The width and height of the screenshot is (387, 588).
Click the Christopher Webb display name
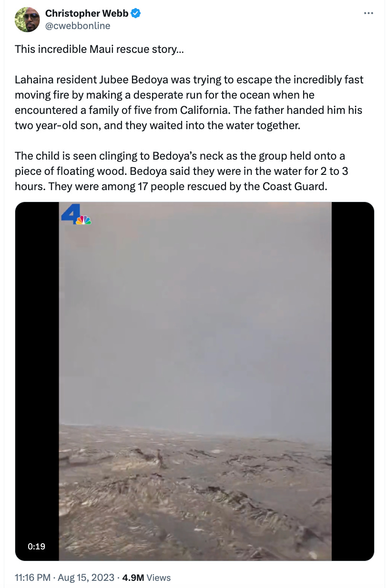click(87, 14)
